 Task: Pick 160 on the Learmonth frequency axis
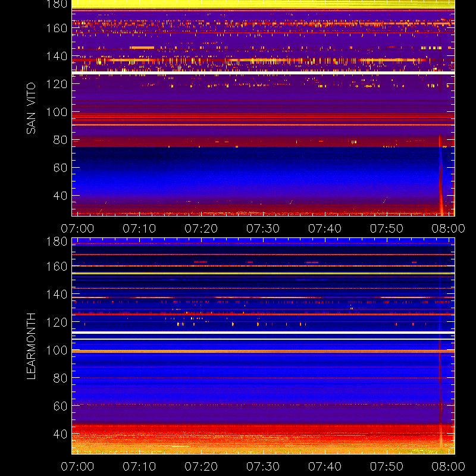click(57, 267)
